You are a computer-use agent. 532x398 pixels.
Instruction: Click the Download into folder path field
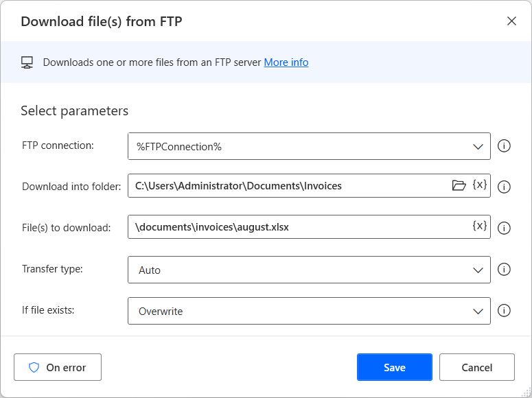288,185
